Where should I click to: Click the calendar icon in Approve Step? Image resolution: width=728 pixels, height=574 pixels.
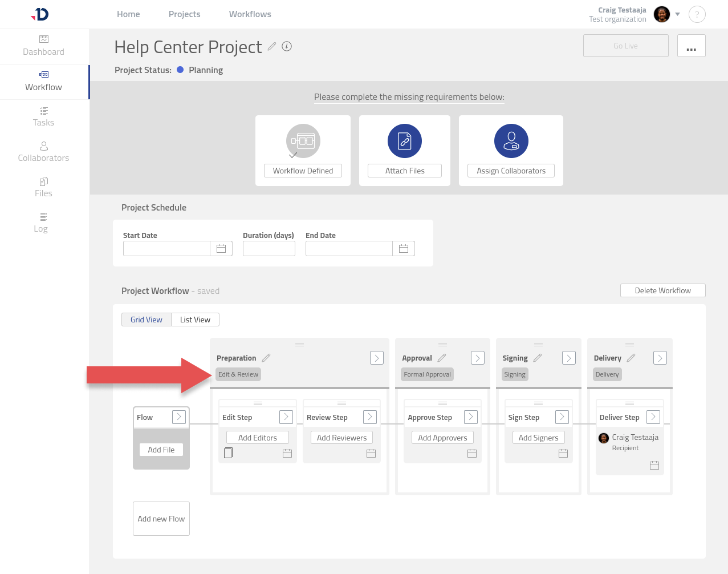point(471,453)
